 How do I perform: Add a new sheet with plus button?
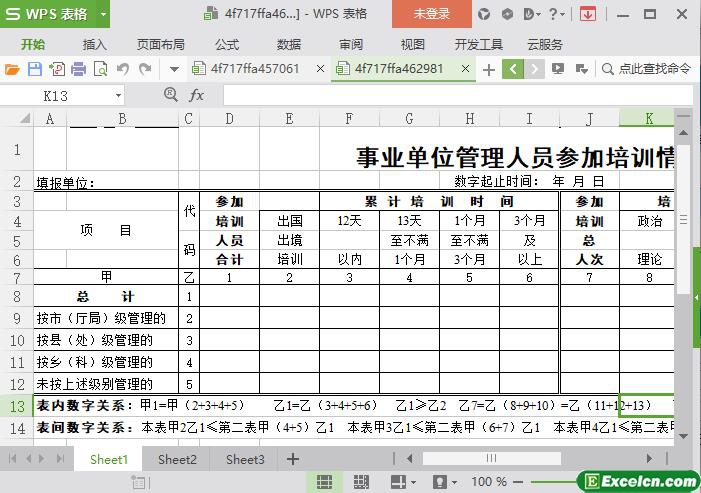(293, 459)
